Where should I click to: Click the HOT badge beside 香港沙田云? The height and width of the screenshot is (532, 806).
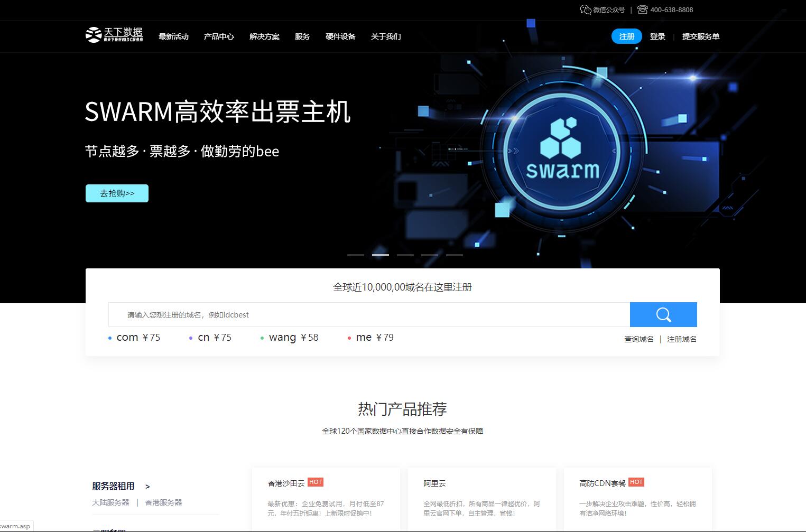point(316,482)
